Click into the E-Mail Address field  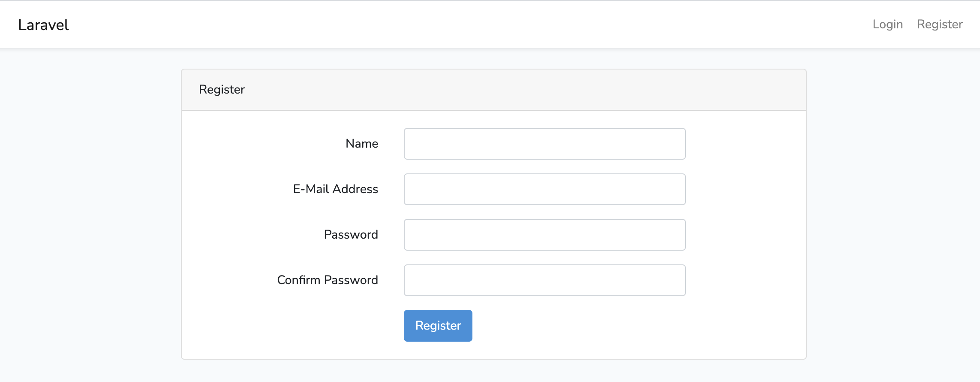(x=544, y=189)
